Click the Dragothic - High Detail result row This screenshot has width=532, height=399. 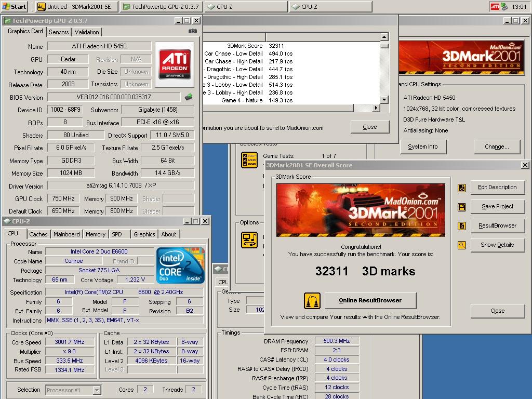(x=292, y=77)
